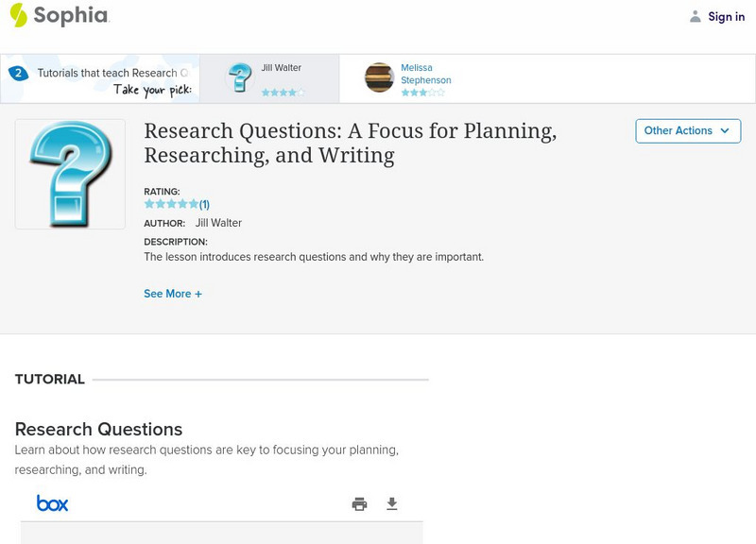Click Melissa Stephenson's star rating
The image size is (756, 544).
pyautogui.click(x=421, y=93)
